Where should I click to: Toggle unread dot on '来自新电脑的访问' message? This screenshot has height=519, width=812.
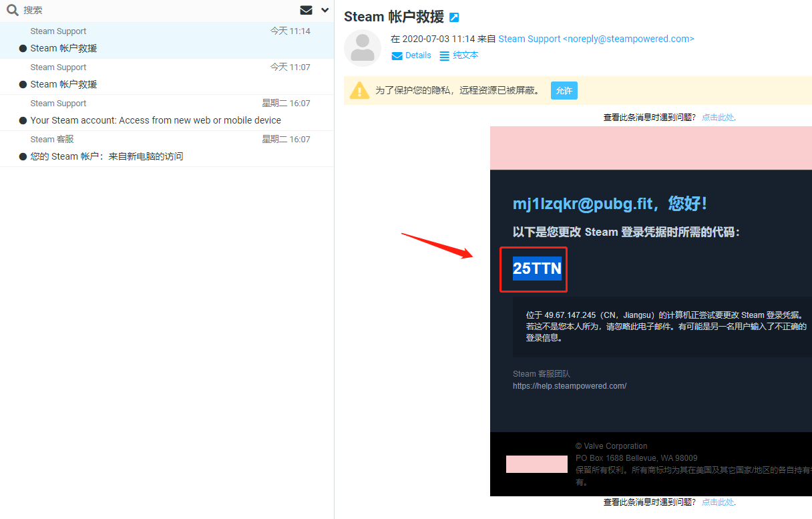(23, 156)
